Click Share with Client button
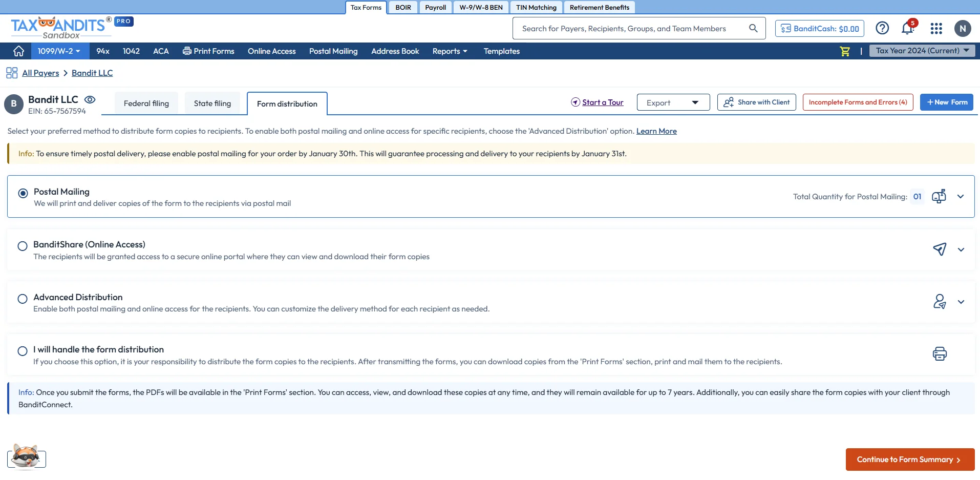Image resolution: width=980 pixels, height=480 pixels. pyautogui.click(x=757, y=102)
